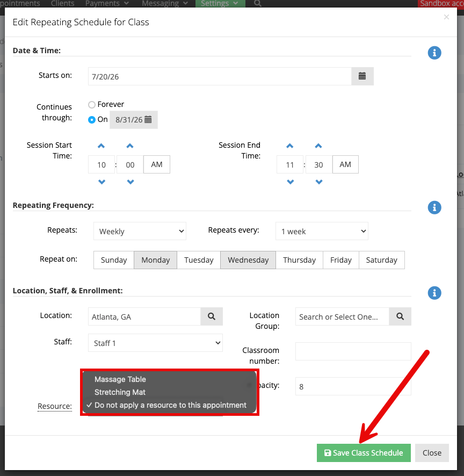Toggle Tuesday in Repeat on
The height and width of the screenshot is (476, 464).
click(199, 260)
